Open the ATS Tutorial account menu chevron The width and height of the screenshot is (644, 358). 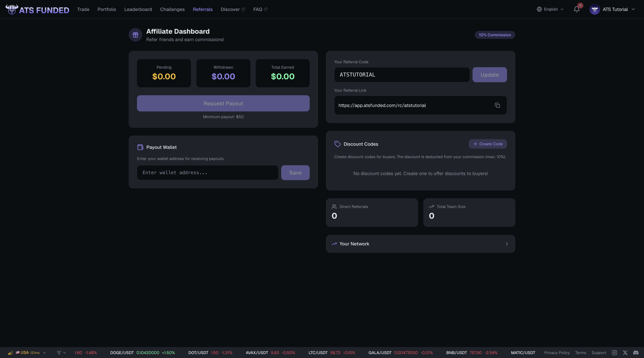633,9
